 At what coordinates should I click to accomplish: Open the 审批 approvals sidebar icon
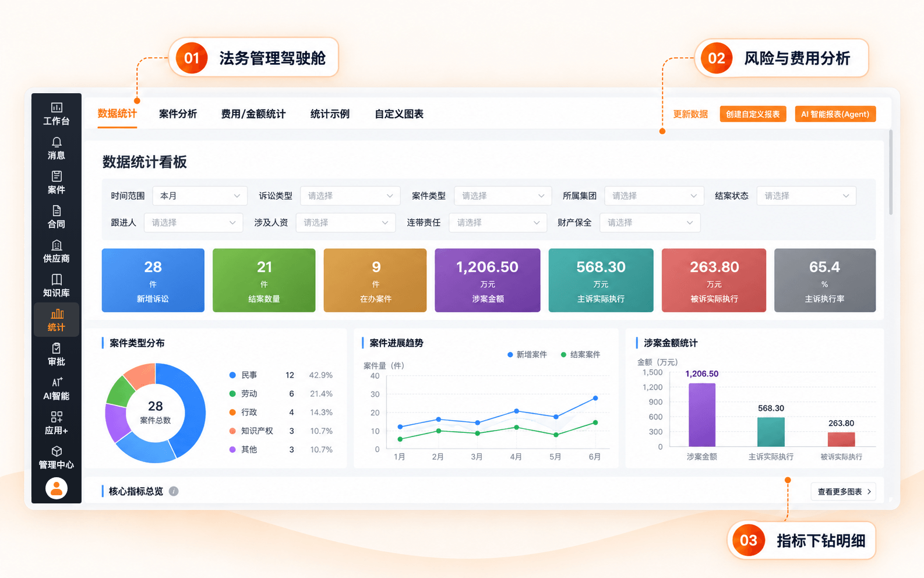pyautogui.click(x=57, y=354)
